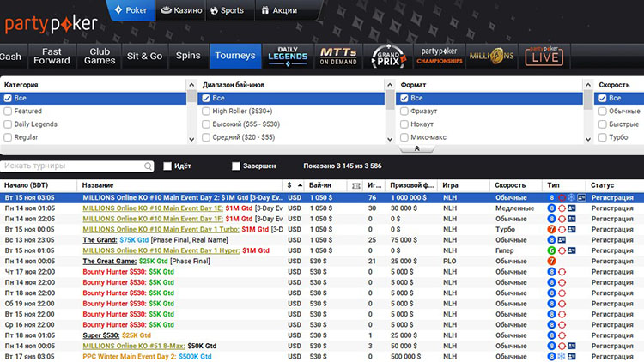
Task: Check the Daily Legends category filter
Action: [x=8, y=124]
